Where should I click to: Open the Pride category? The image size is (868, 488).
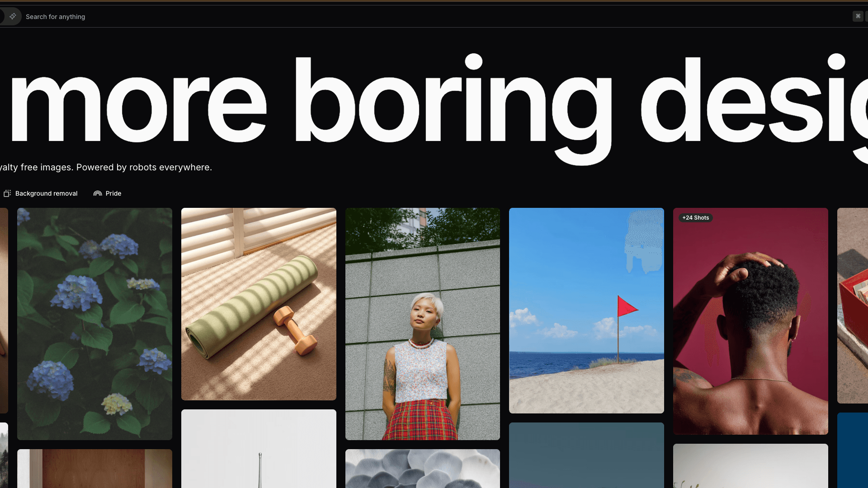tap(113, 193)
